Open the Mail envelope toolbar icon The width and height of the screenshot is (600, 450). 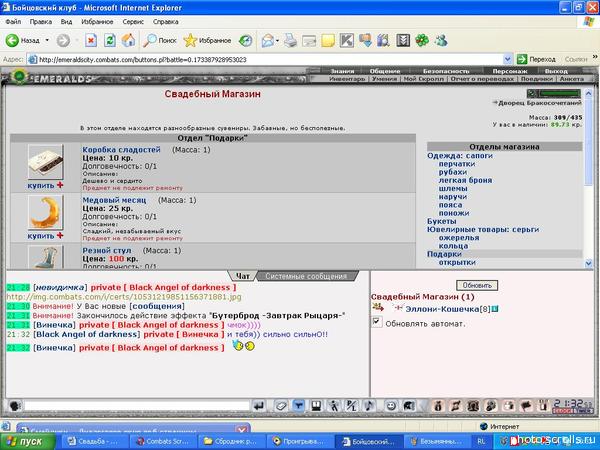pyautogui.click(x=267, y=40)
